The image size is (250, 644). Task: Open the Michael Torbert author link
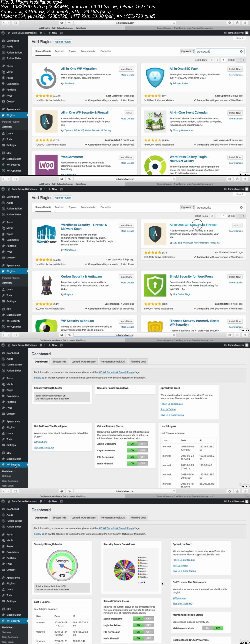(x=181, y=84)
